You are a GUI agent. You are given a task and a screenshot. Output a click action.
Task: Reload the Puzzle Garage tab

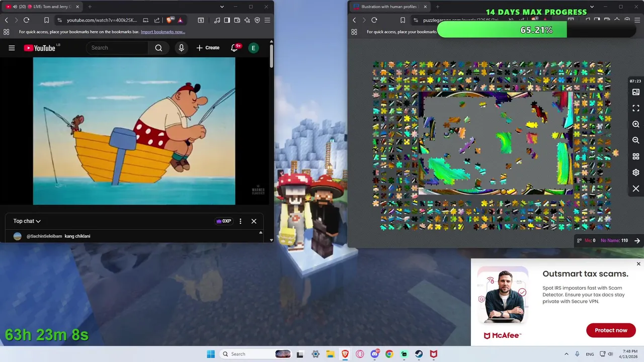coord(374,20)
